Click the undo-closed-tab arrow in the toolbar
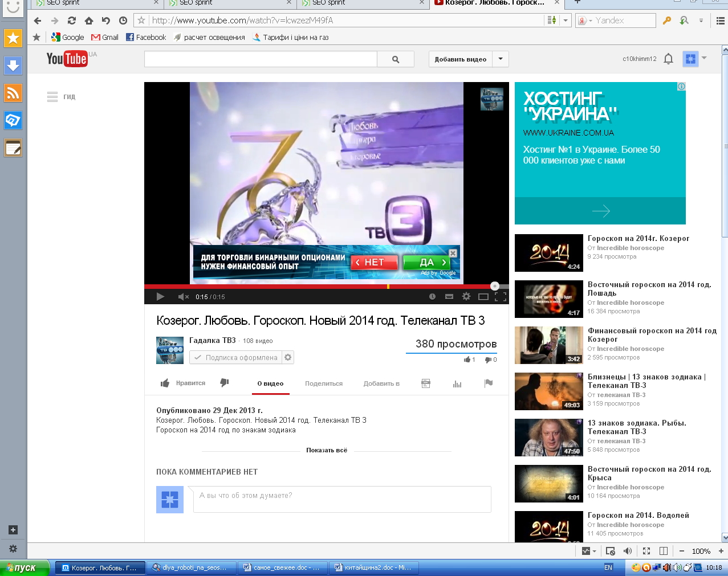 106,21
